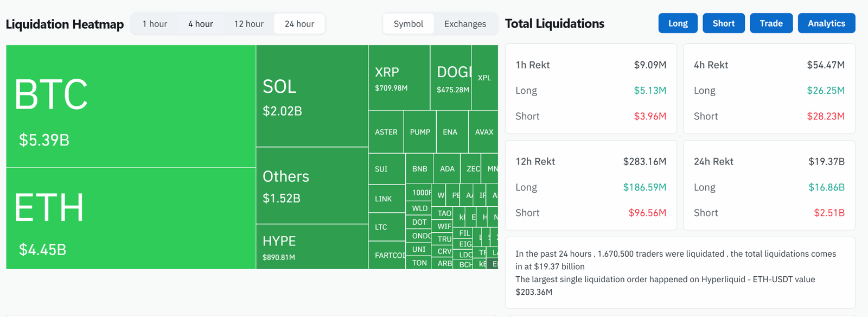Image resolution: width=868 pixels, height=317 pixels.
Task: Click the LINK tile
Action: tap(386, 199)
